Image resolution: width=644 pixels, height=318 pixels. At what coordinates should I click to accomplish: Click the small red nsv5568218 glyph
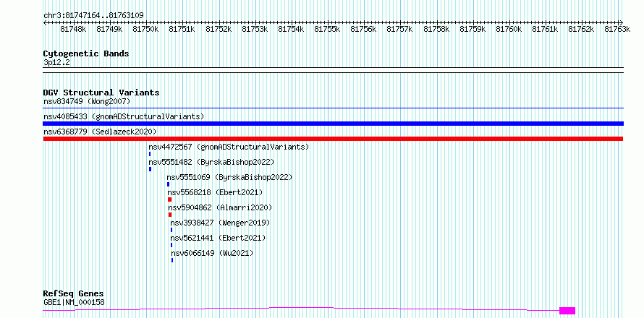[x=169, y=199]
